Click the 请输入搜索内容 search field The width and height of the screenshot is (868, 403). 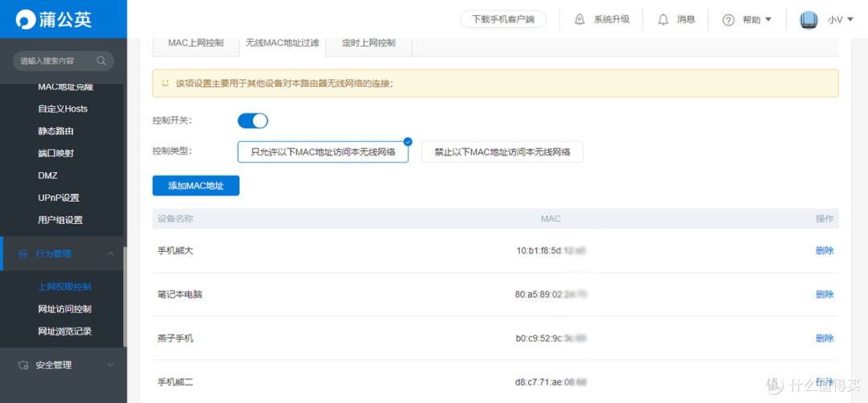pos(63,61)
